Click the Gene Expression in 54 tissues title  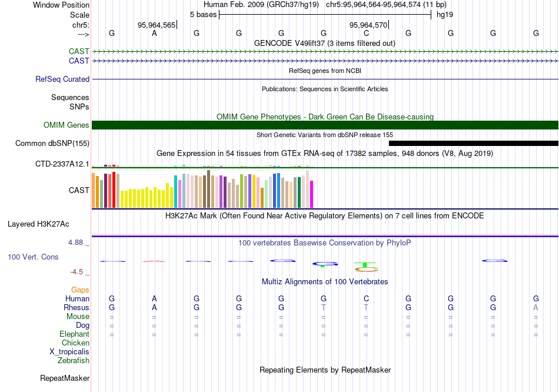[325, 154]
